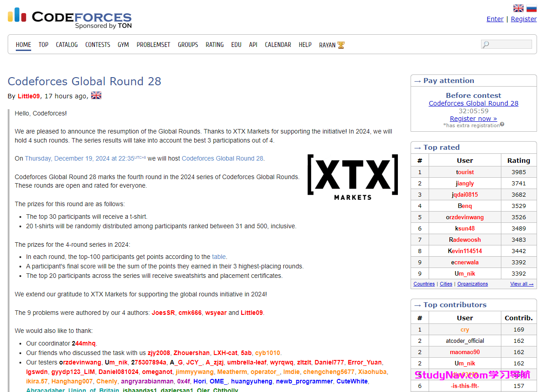View tourist's profile in Top rated
The image size is (542, 392).
click(465, 172)
